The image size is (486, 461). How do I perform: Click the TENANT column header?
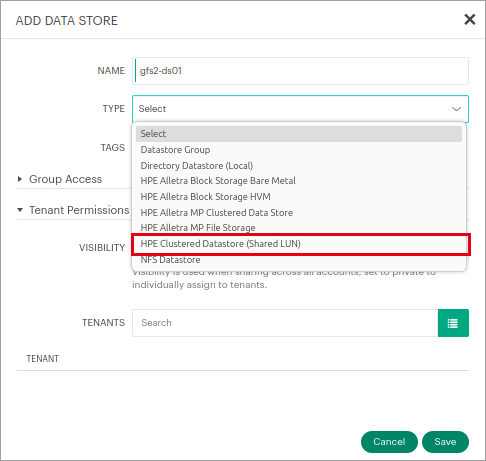tap(43, 359)
